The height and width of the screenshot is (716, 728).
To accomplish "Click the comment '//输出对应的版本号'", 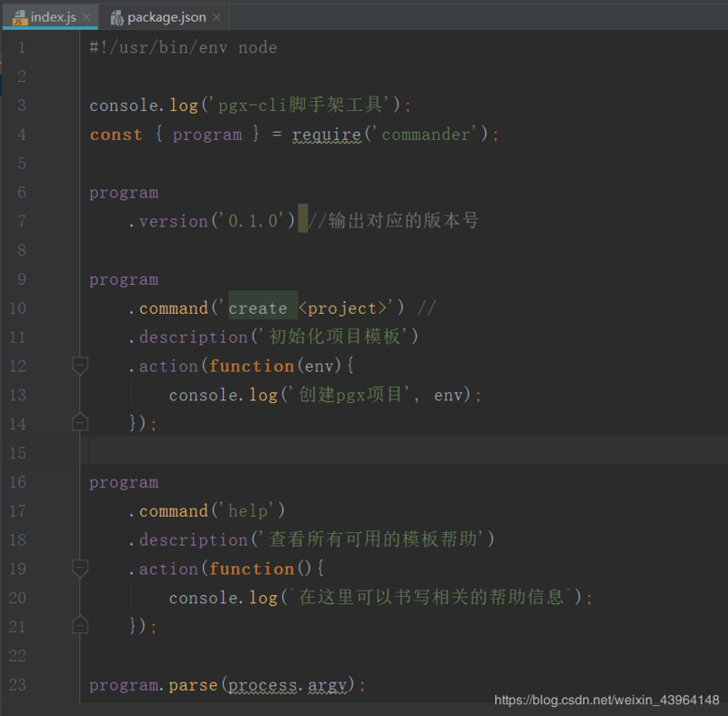I will coord(393,220).
